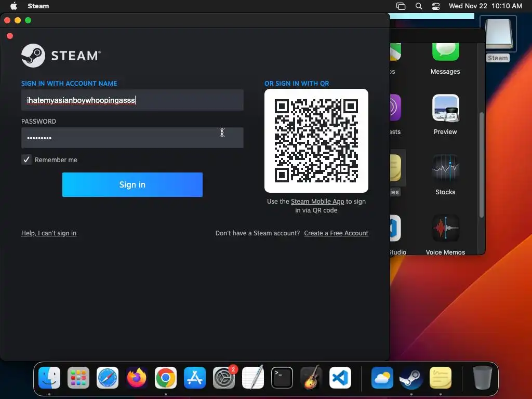This screenshot has width=532, height=399.
Task: Click the password input field
Action: pyautogui.click(x=132, y=138)
